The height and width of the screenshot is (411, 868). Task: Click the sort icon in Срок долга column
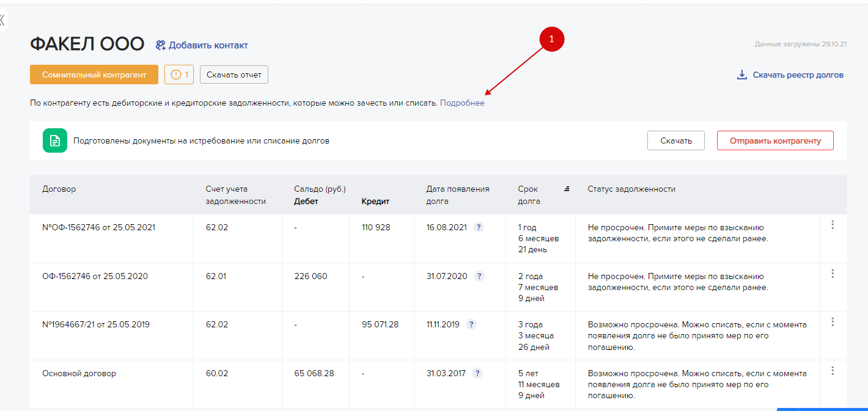pyautogui.click(x=567, y=189)
